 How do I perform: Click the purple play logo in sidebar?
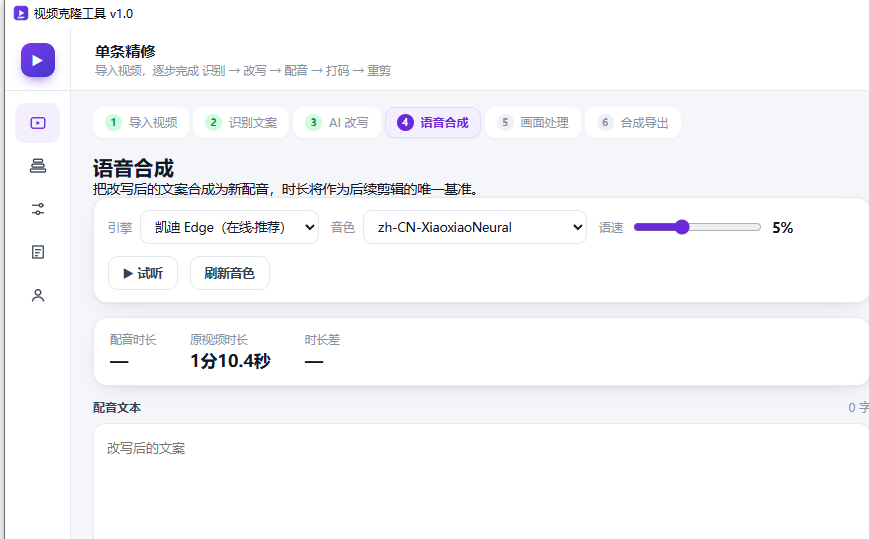click(x=38, y=60)
